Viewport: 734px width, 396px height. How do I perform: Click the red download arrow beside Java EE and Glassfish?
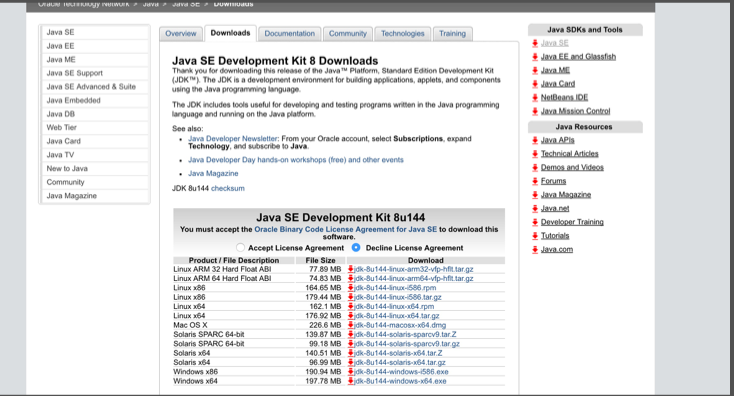535,57
